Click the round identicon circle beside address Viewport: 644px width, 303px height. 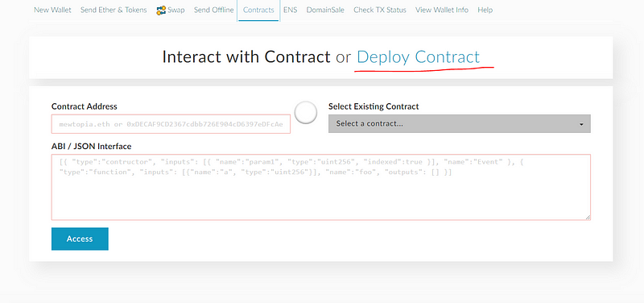click(x=306, y=112)
